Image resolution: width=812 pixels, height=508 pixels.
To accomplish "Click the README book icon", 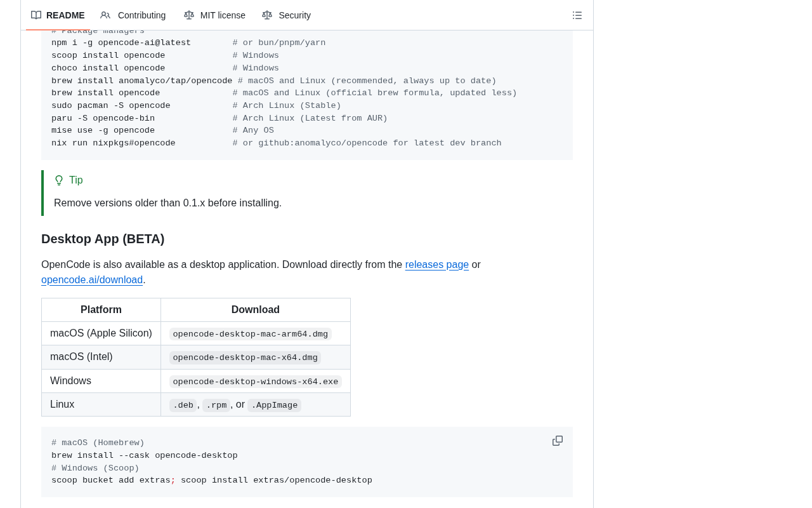I will pyautogui.click(x=36, y=15).
